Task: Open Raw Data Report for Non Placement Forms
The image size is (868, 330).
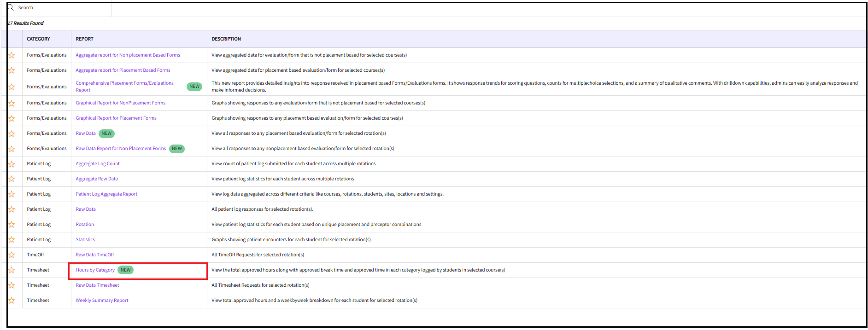Action: pyautogui.click(x=121, y=149)
